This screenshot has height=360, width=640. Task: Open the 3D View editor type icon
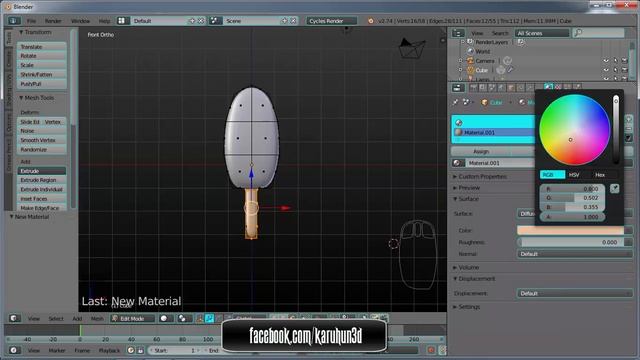(x=14, y=318)
